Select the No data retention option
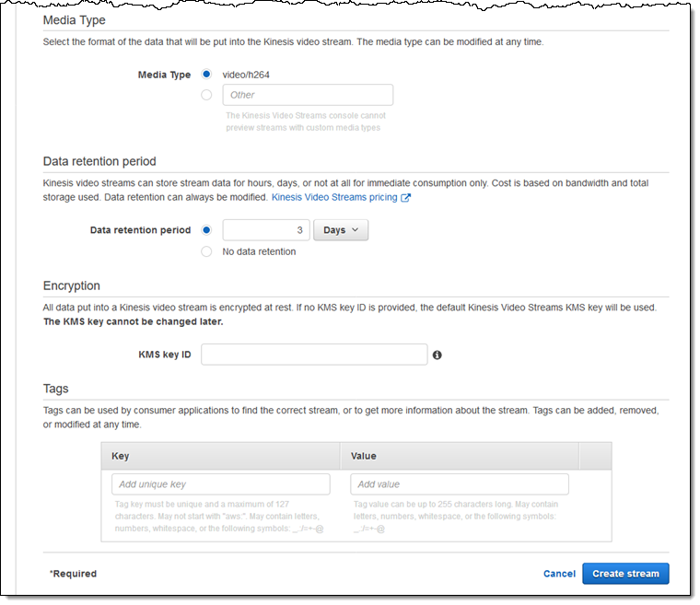700x605 pixels. [206, 251]
